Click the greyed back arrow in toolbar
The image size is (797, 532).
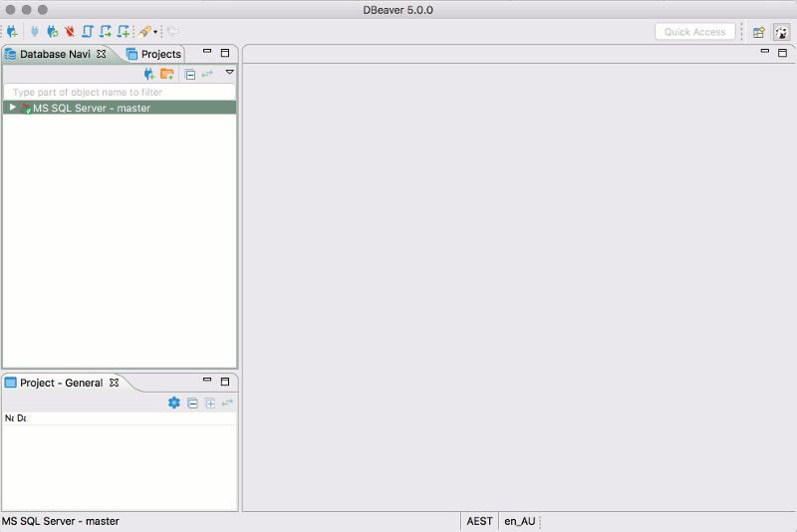tap(172, 32)
